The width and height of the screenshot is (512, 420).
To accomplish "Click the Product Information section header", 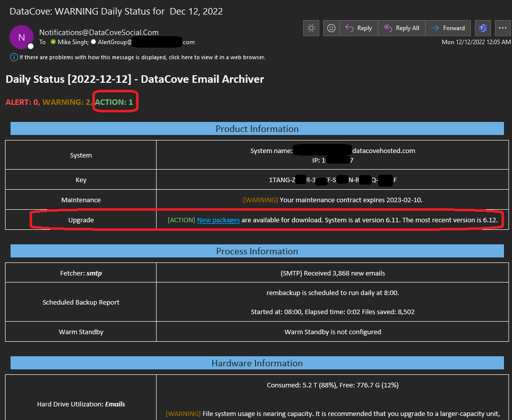I will 257,129.
